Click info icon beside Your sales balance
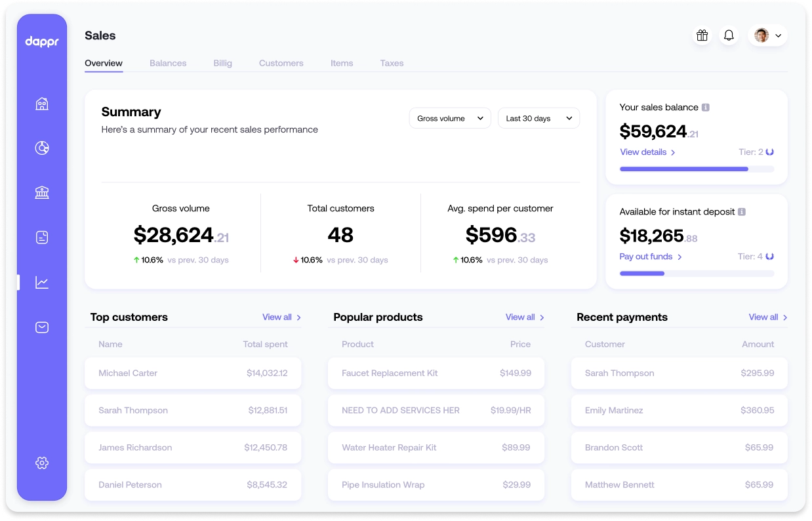Viewport: 812px width, 521px height. click(x=706, y=107)
